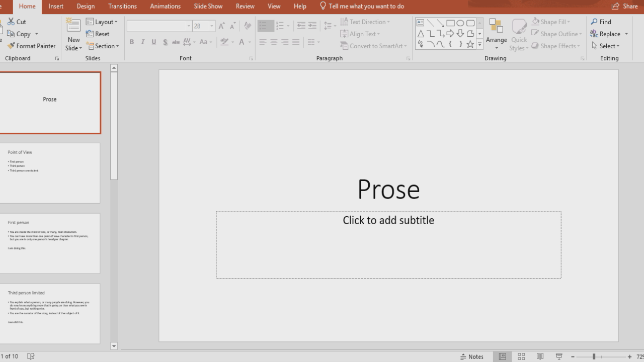This screenshot has width=644, height=362.
Task: Switch to the Insert ribbon tab
Action: pos(55,6)
